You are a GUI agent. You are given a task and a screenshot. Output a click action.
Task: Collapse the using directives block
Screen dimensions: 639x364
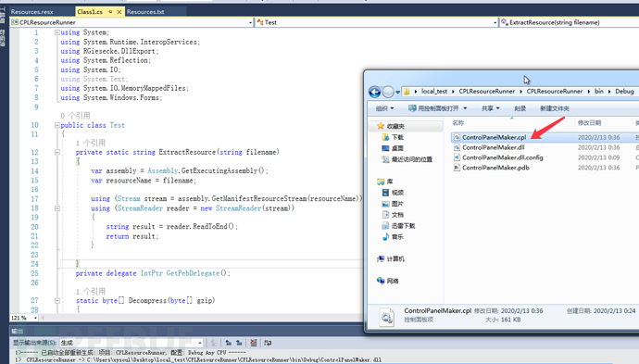[x=57, y=32]
